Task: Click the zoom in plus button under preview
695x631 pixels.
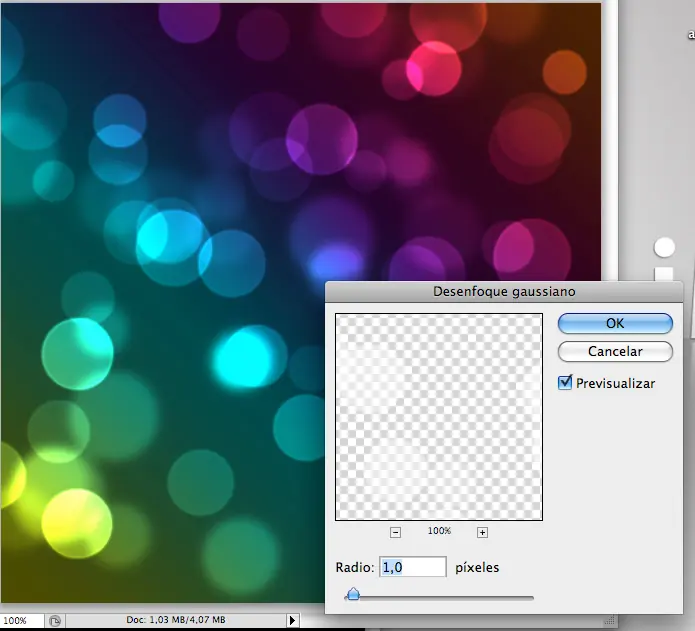Action: [482, 532]
